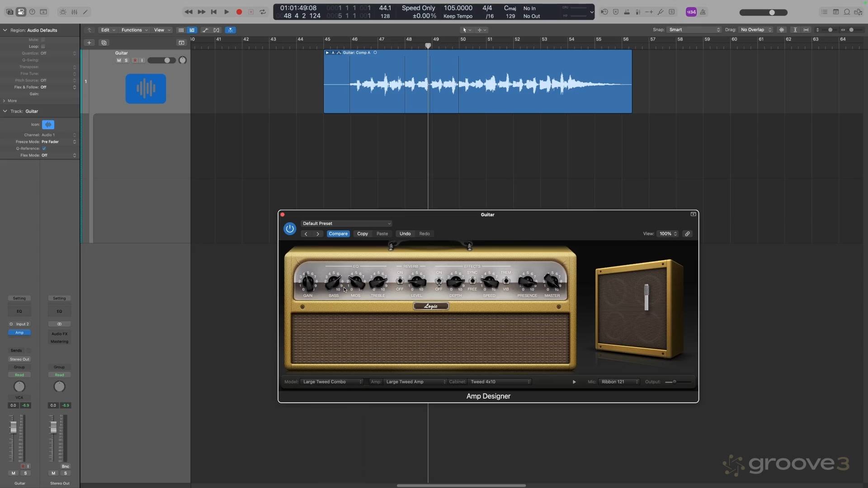
Task: Toggle Cycle mode in transport
Action: coord(263,12)
